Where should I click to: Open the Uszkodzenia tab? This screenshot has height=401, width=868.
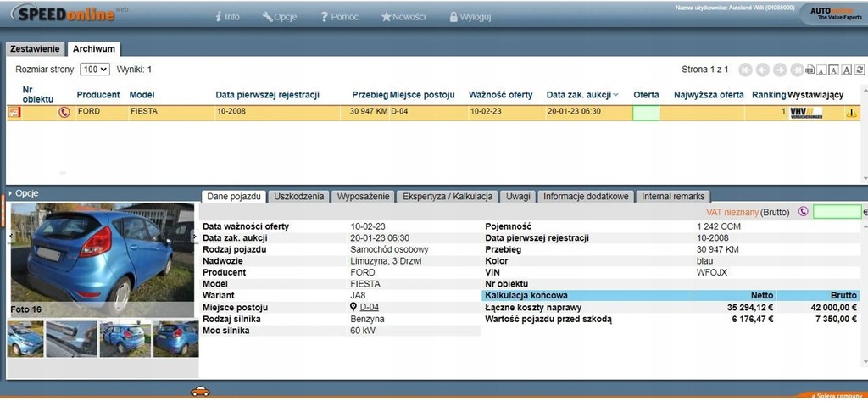(300, 196)
